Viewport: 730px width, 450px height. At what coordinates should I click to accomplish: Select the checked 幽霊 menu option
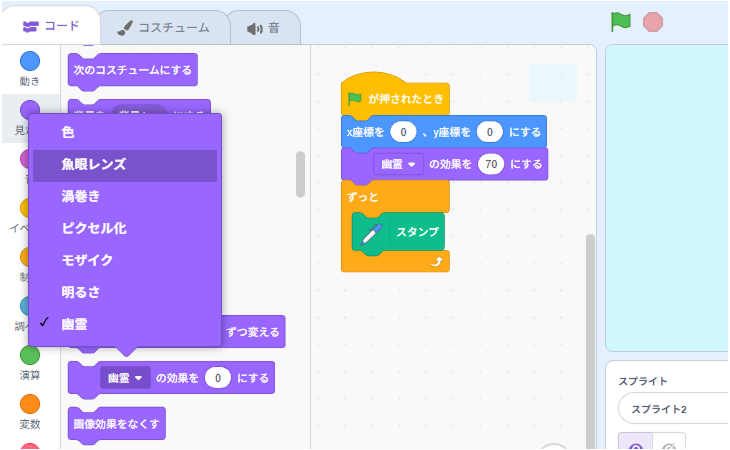125,324
